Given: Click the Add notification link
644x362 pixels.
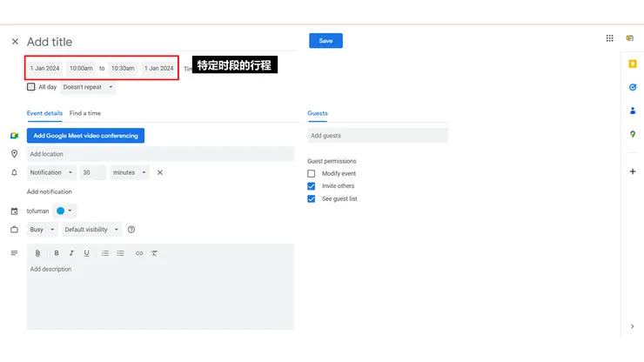Looking at the screenshot, I should [50, 192].
